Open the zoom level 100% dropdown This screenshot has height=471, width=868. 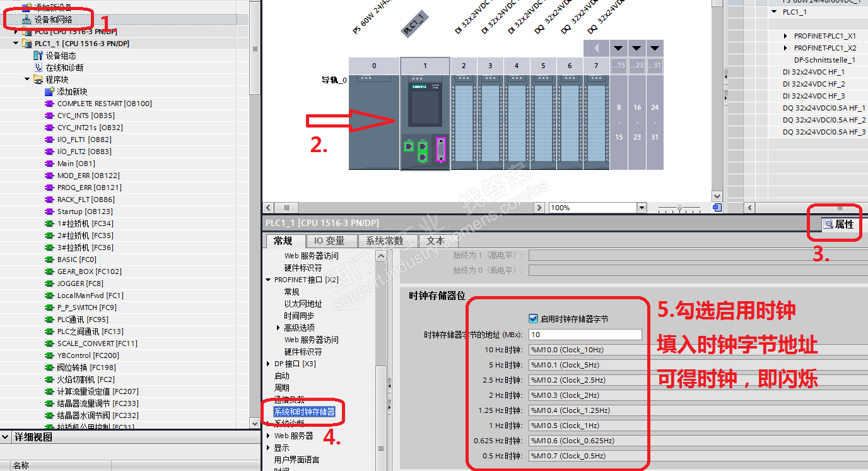pos(642,208)
